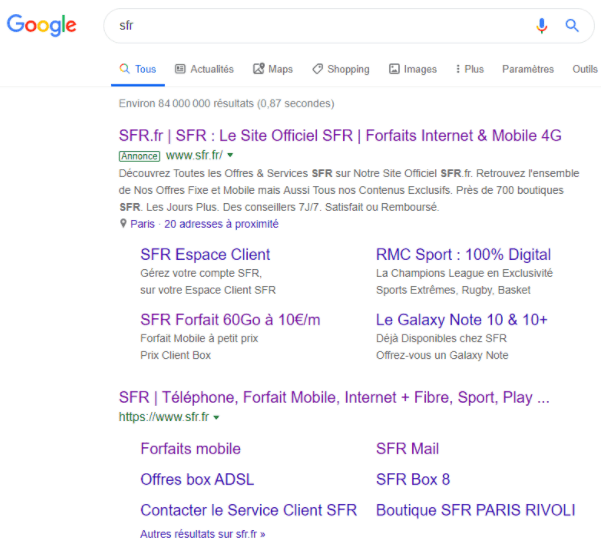
Task: Expand the dropdown arrow next to https://www.sfr.fr
Action: (x=216, y=418)
